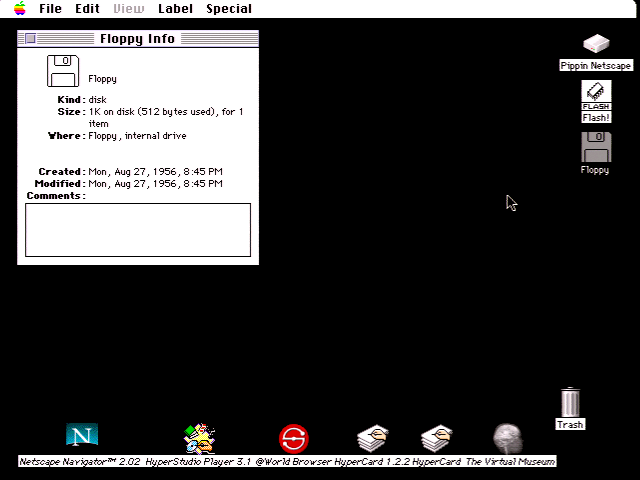
Task: Click the Floppy name in Info window
Action: click(102, 79)
